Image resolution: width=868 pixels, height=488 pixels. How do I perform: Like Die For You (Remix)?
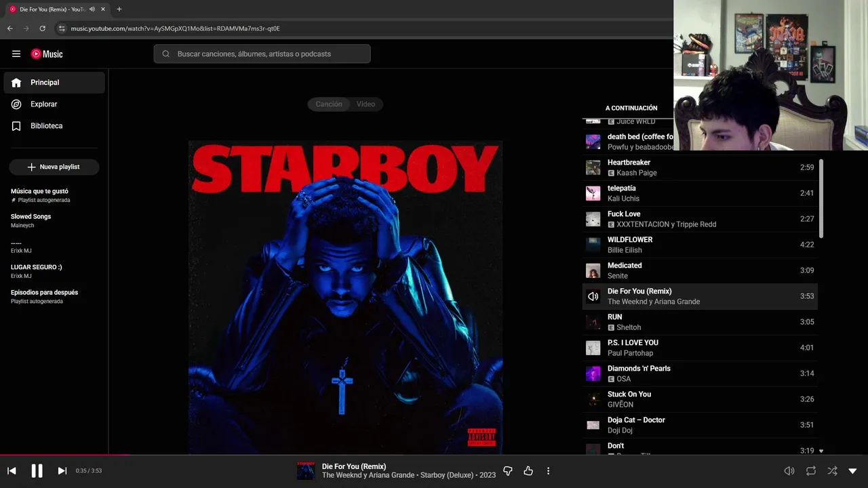(528, 471)
